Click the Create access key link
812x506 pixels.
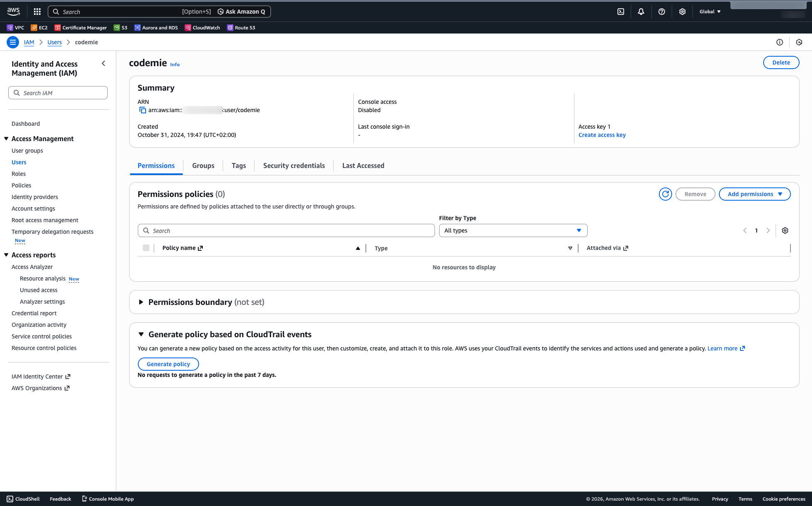(x=602, y=135)
